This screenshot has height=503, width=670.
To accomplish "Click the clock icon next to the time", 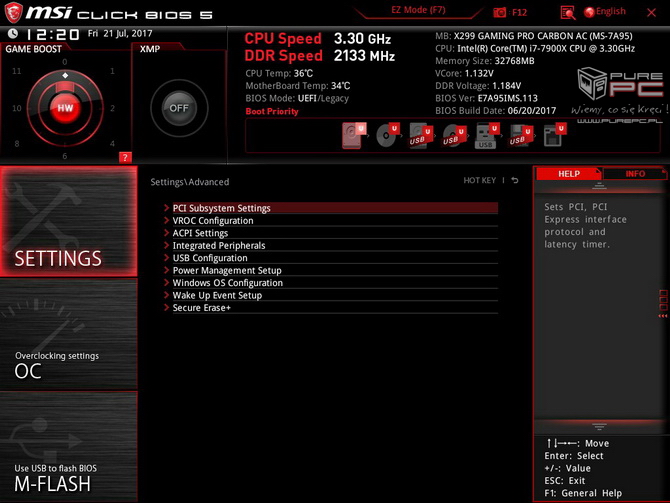I will click(13, 33).
